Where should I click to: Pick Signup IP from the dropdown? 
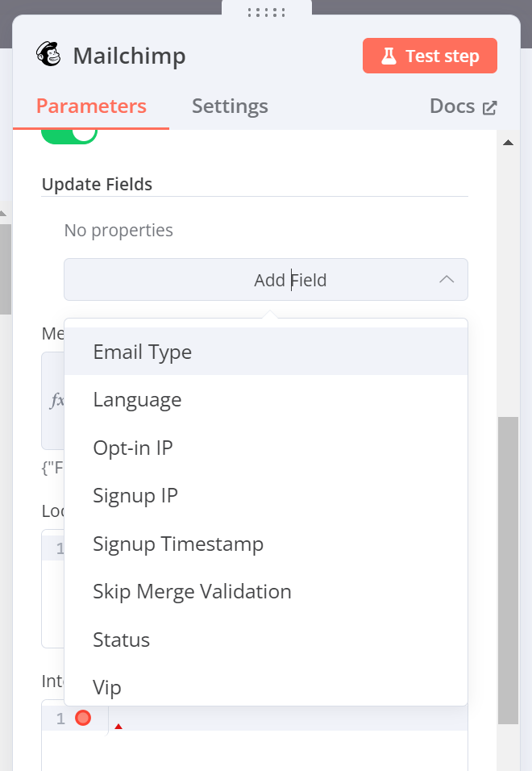pyautogui.click(x=266, y=495)
